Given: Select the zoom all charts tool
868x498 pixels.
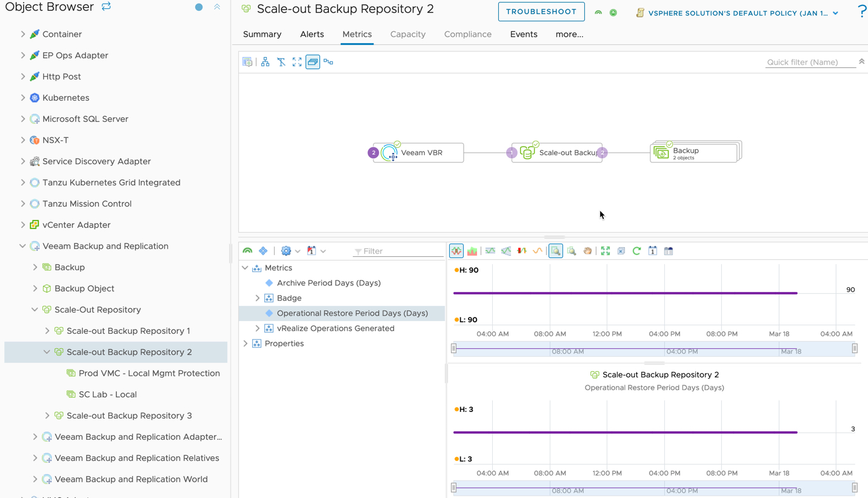Looking at the screenshot, I should click(x=572, y=251).
